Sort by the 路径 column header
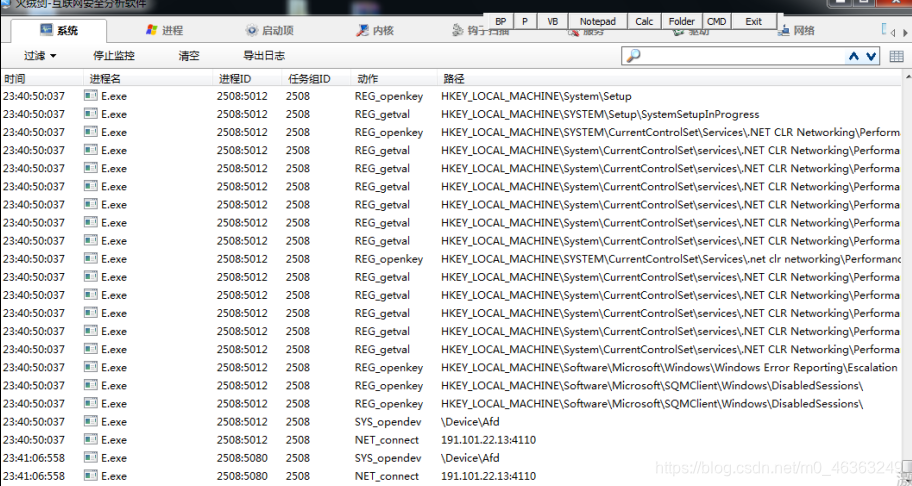Image resolution: width=912 pixels, height=486 pixels. click(669, 78)
